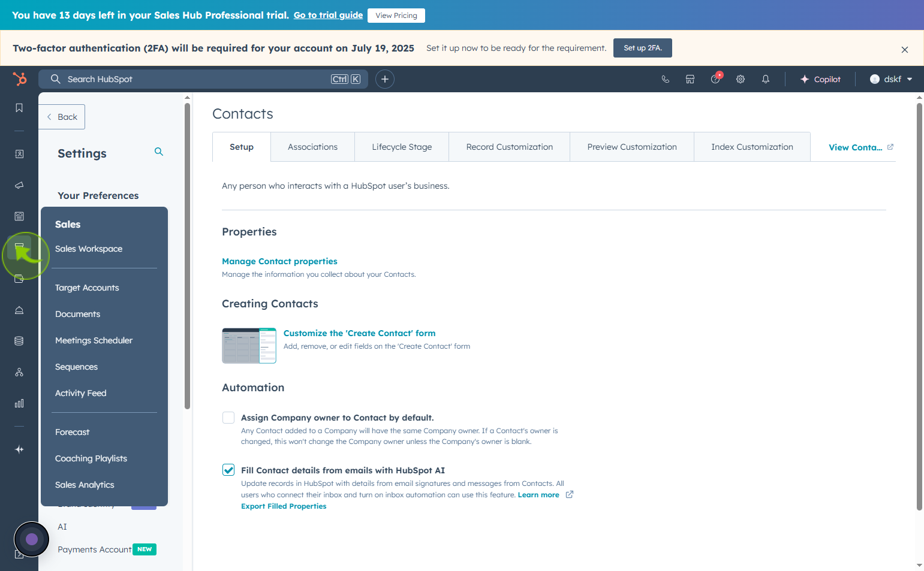Click the Set up 2FA button
Screen dimensions: 924x571
[x=643, y=48]
